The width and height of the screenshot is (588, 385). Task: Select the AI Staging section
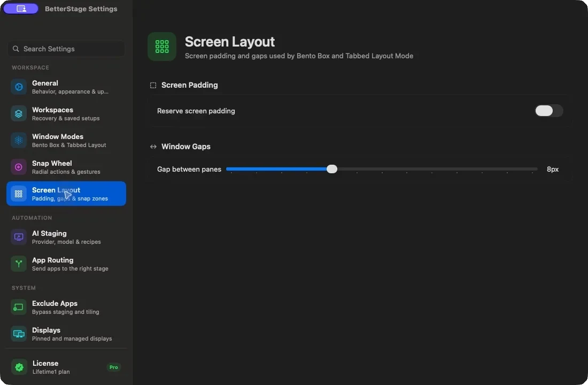pos(66,237)
